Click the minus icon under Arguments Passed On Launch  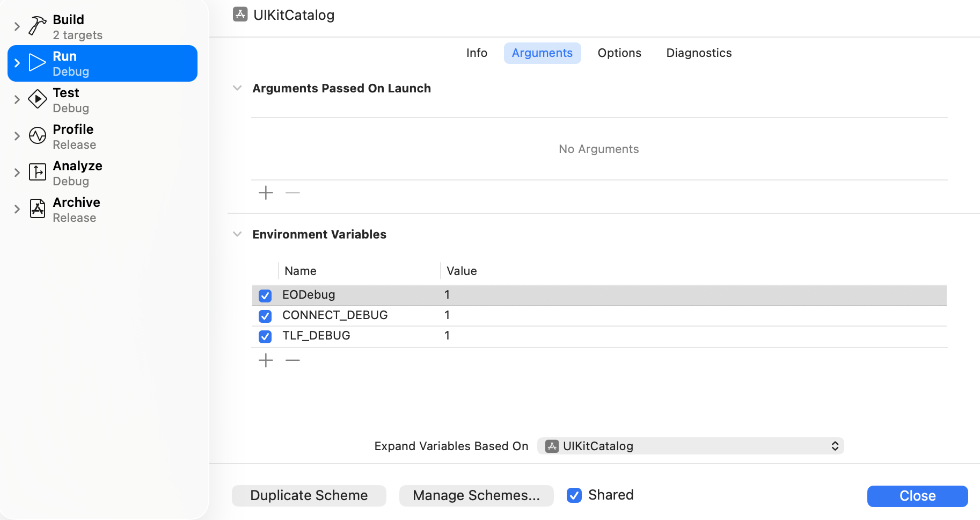tap(292, 193)
